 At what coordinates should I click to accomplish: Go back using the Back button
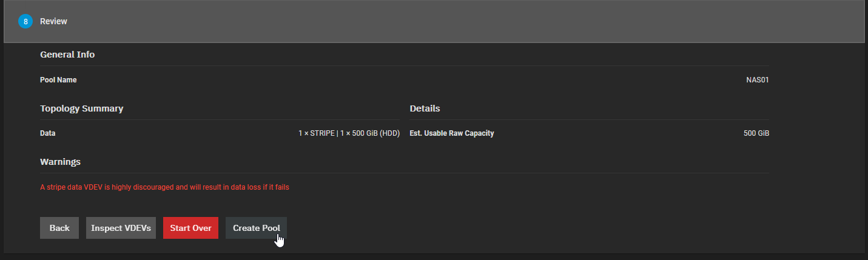59,228
